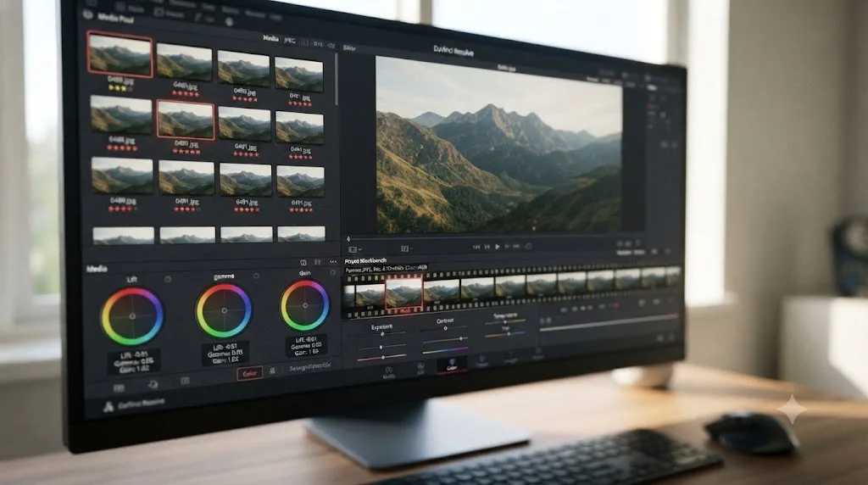This screenshot has width=868, height=485.
Task: Step forward one frame in viewer transport
Action: tap(507, 247)
